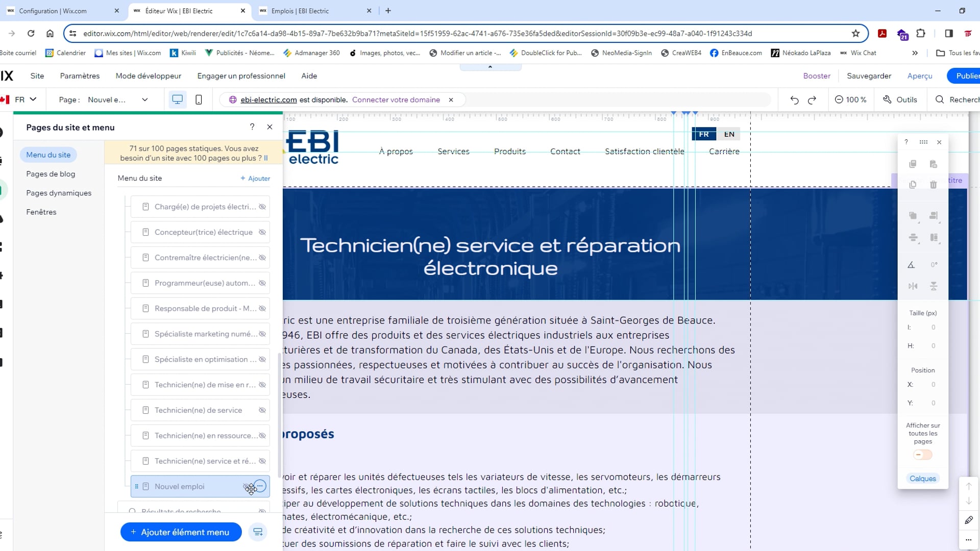Close the Pages du site et menu panel
Viewport: 980px width, 551px height.
(270, 127)
